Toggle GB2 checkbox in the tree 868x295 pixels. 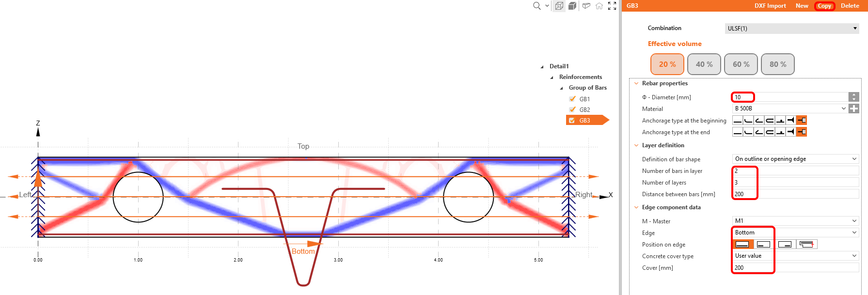[x=572, y=109]
